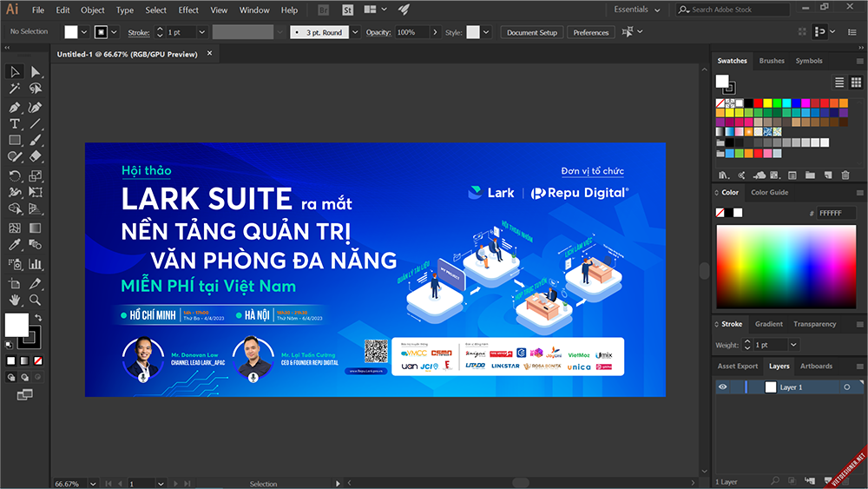Switch to the Asset Export tab
The height and width of the screenshot is (489, 868).
(737, 366)
